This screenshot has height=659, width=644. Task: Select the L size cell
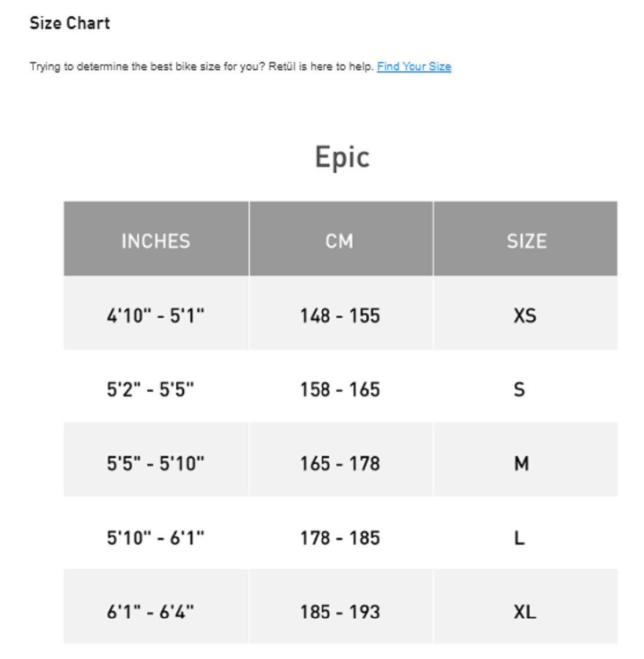click(519, 538)
